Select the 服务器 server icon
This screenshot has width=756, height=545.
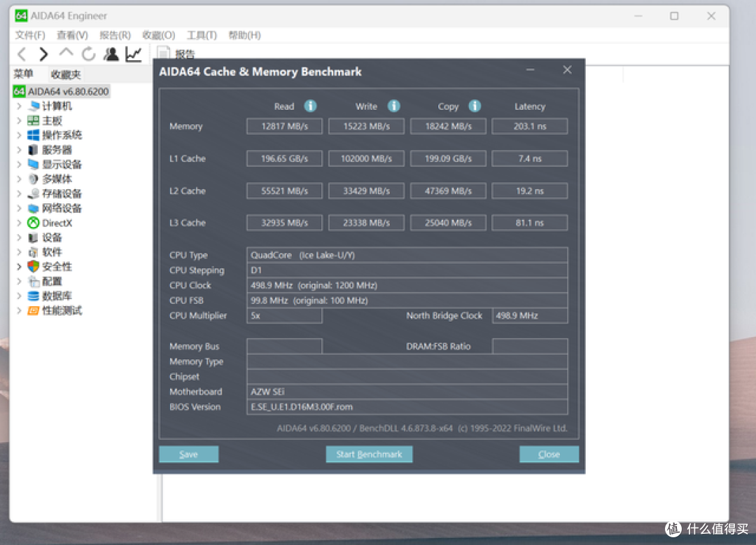point(34,150)
